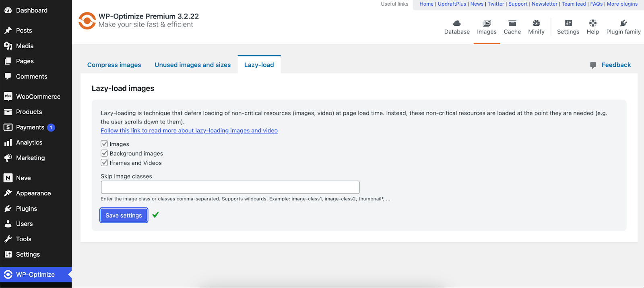This screenshot has height=288, width=644.
Task: Click the Payments notification badge
Action: 51,128
